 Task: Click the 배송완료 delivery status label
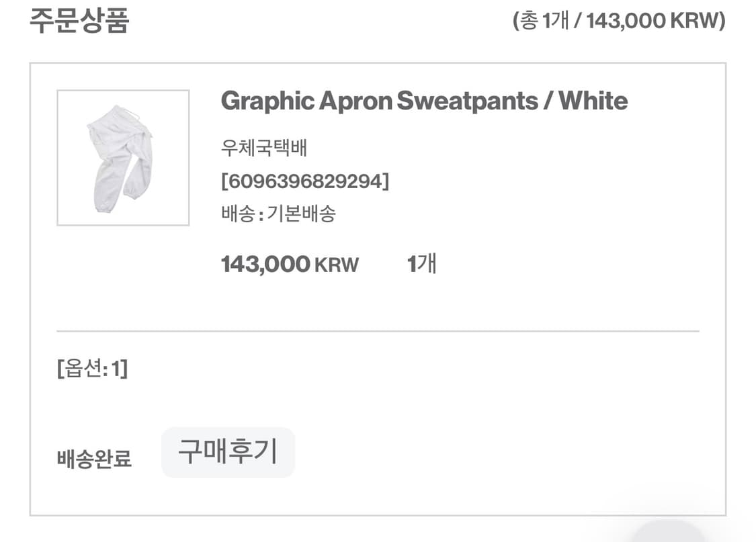pos(94,458)
